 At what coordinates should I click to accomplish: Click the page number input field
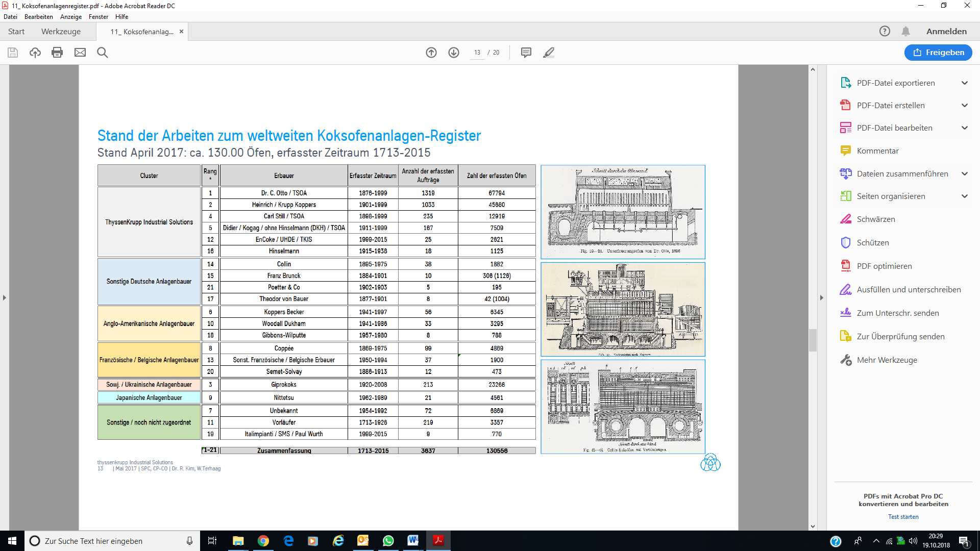(477, 53)
